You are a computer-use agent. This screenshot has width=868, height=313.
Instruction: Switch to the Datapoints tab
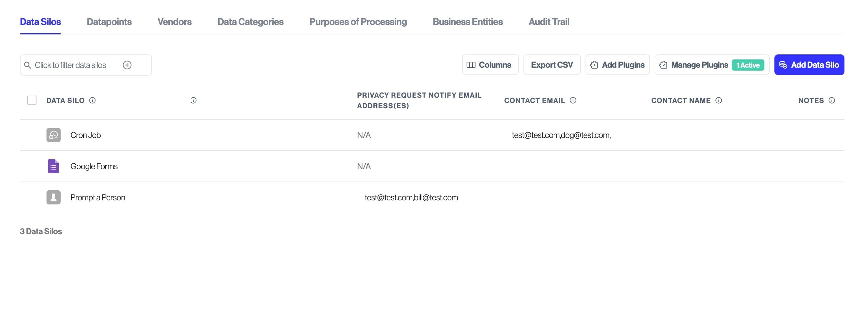(109, 22)
